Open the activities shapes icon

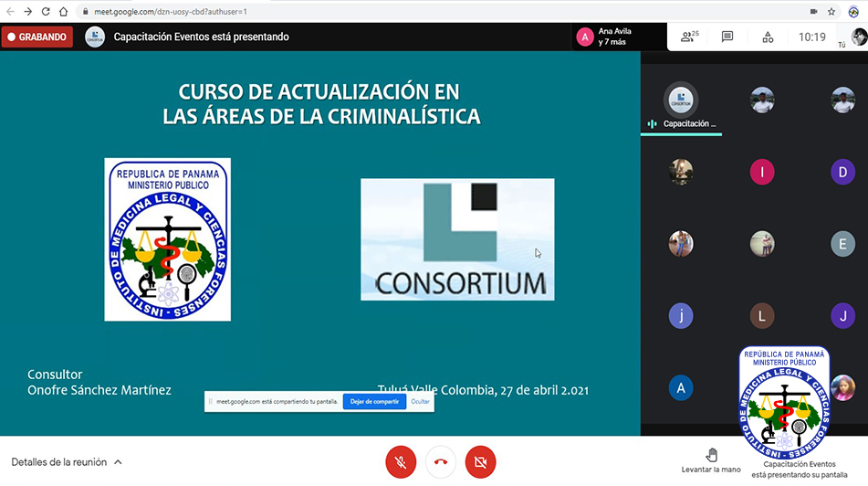coord(768,37)
